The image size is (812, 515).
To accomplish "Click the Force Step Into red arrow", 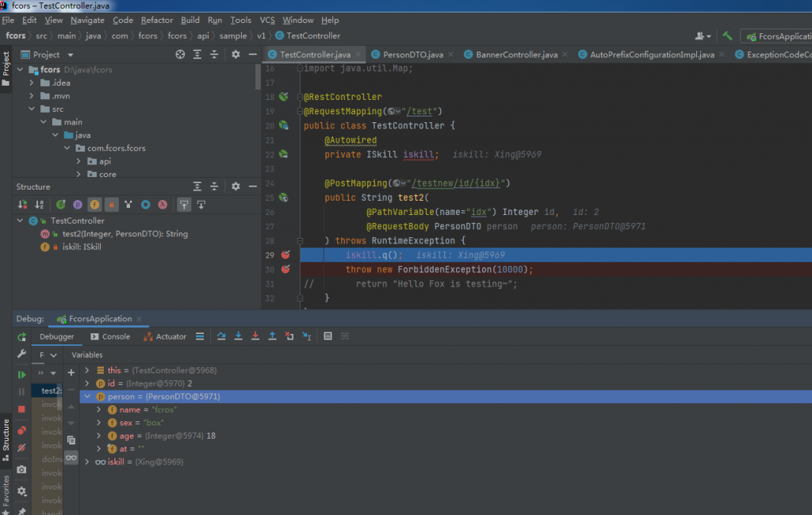I will pos(255,336).
